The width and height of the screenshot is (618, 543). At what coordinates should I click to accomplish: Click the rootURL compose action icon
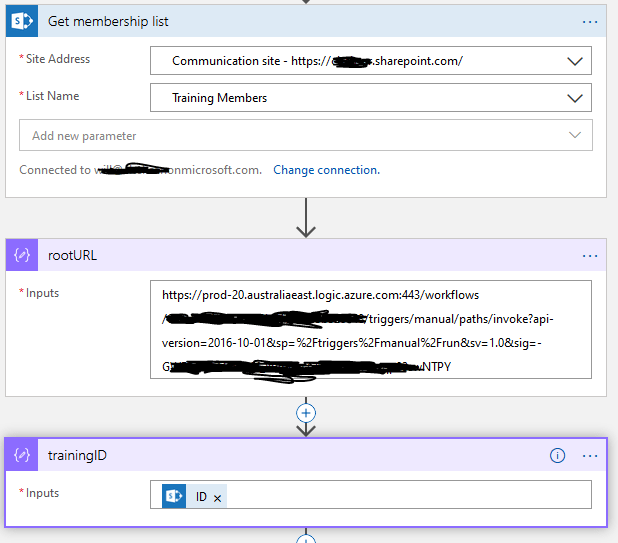point(24,255)
